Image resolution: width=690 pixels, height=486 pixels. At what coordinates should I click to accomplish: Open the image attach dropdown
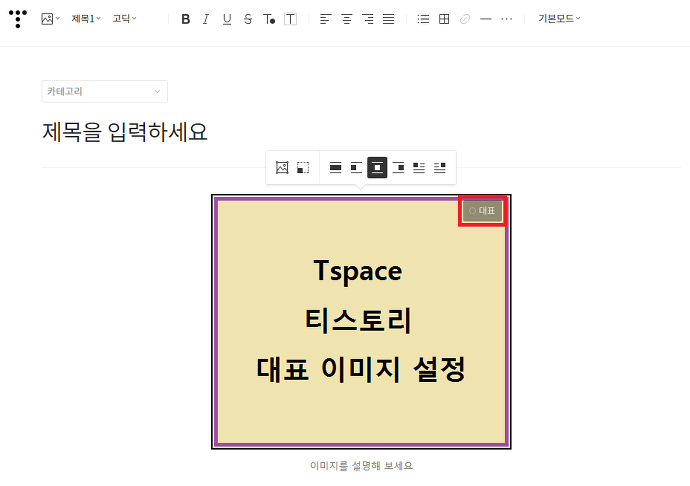pyautogui.click(x=50, y=19)
